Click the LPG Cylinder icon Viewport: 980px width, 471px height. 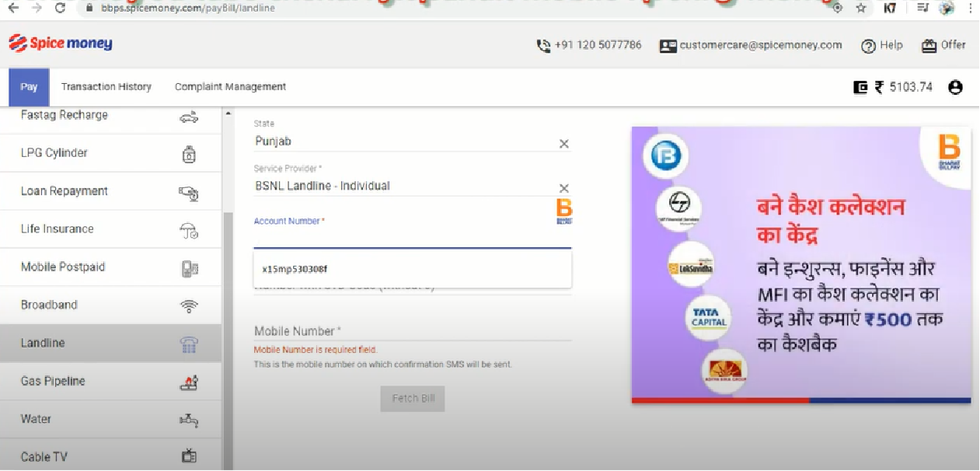pyautogui.click(x=189, y=154)
